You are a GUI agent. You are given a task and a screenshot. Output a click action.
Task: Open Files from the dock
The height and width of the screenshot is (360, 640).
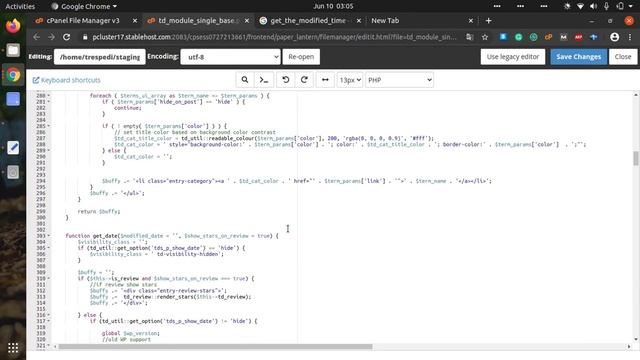click(x=13, y=50)
